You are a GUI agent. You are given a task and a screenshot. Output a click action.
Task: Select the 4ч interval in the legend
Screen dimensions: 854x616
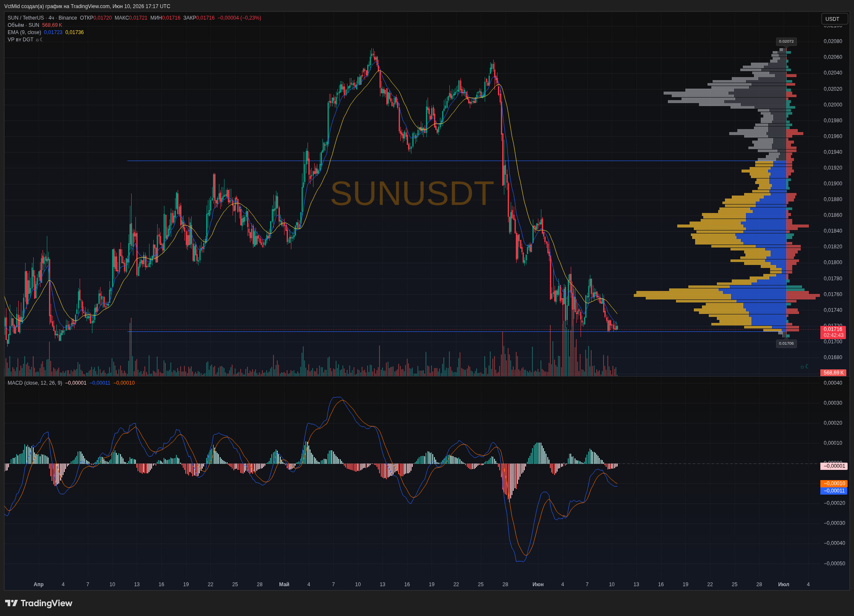[x=51, y=18]
